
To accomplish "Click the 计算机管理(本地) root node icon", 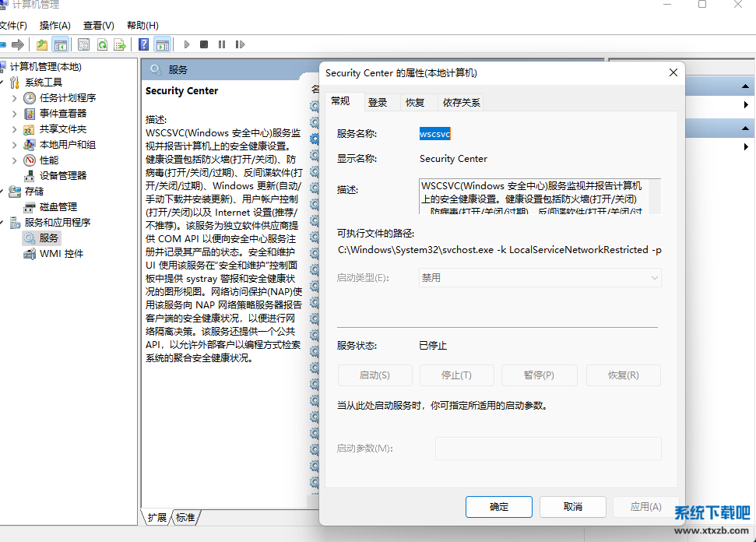I will 3,66.
